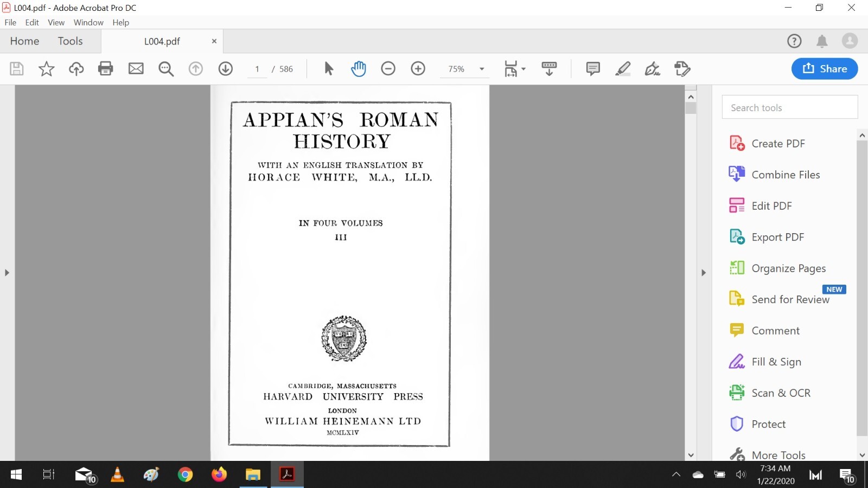Click the tools pane scrollbar

tap(862, 287)
